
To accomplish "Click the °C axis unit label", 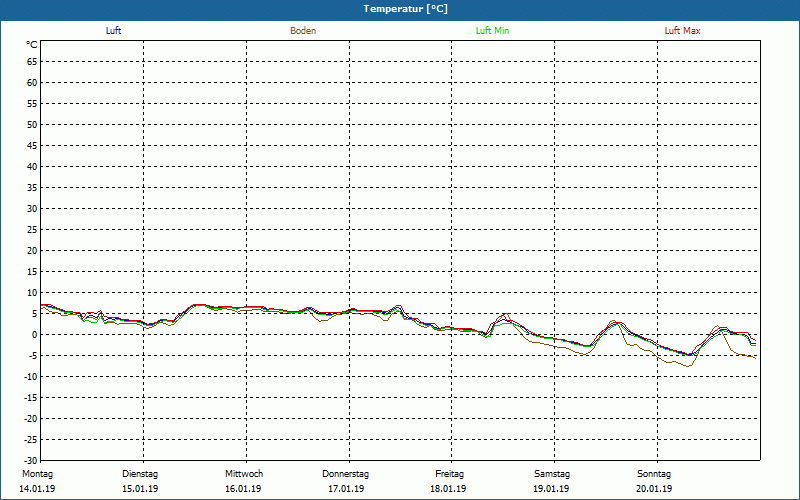I will pyautogui.click(x=32, y=45).
